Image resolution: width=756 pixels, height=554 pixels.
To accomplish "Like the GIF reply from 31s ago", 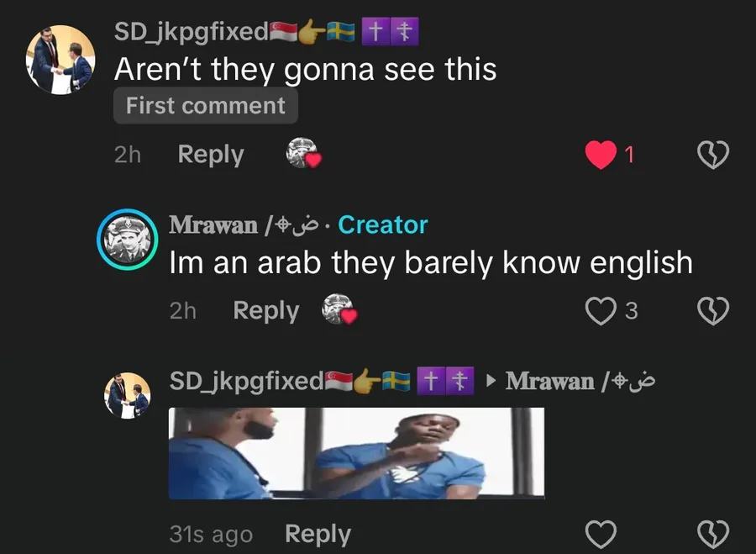I will tap(601, 534).
